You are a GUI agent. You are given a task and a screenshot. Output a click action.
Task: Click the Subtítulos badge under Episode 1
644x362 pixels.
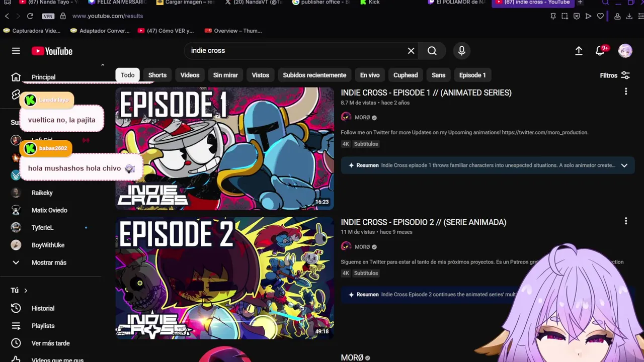pos(366,144)
